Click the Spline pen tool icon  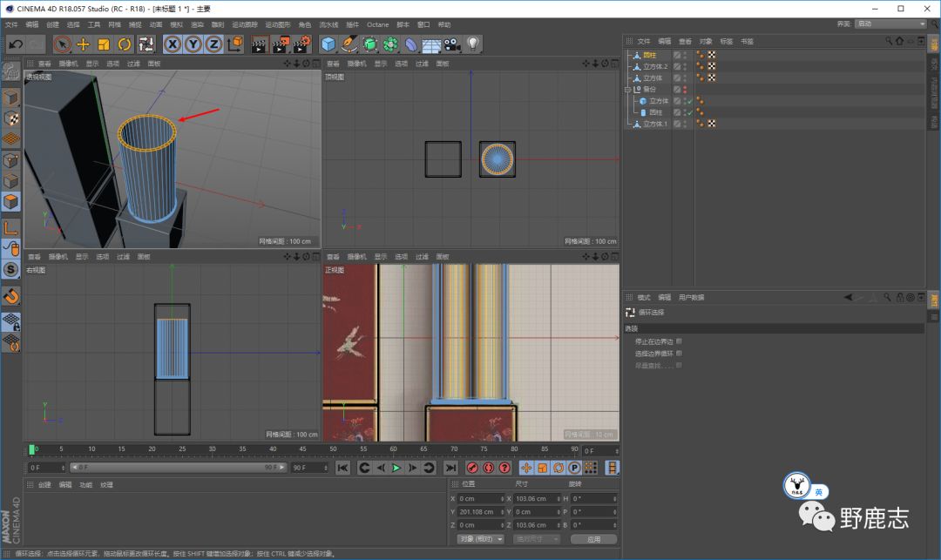tap(349, 44)
